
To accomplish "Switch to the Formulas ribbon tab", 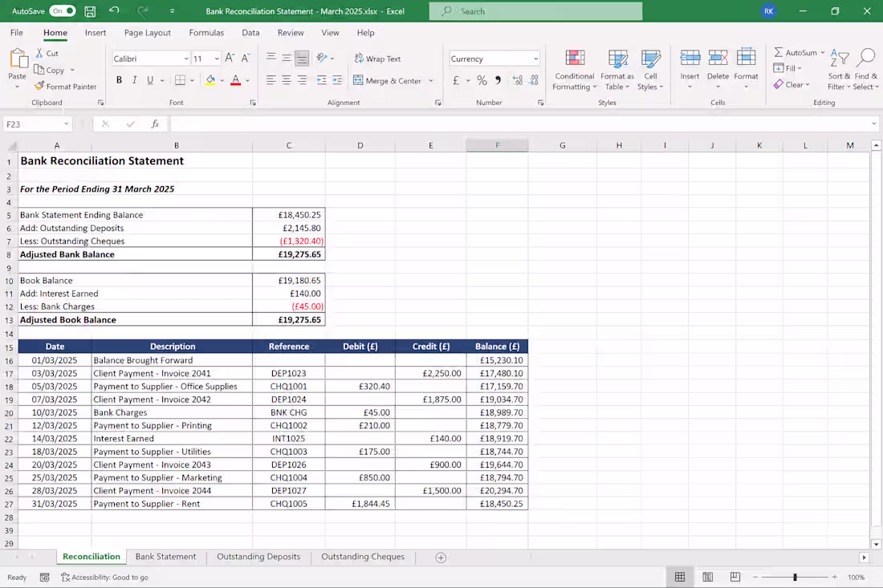I will (206, 33).
